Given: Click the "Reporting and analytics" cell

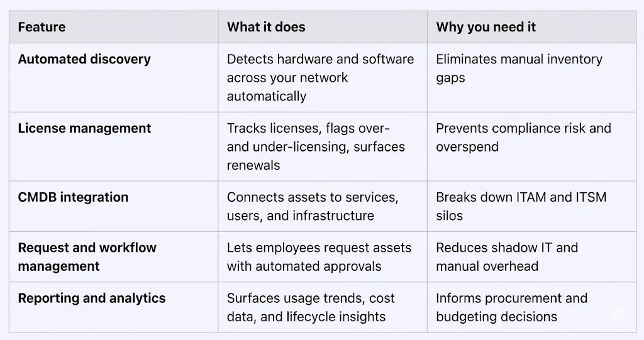Looking at the screenshot, I should point(92,298).
